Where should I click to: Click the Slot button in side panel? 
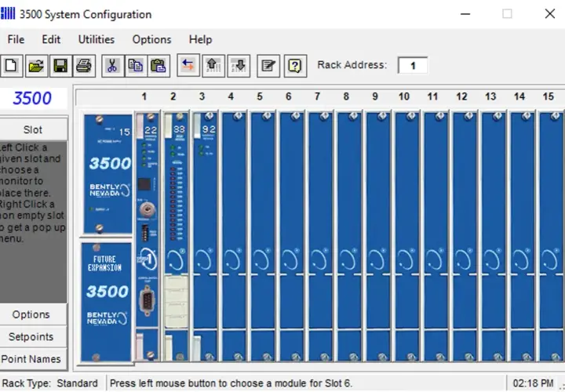click(33, 129)
